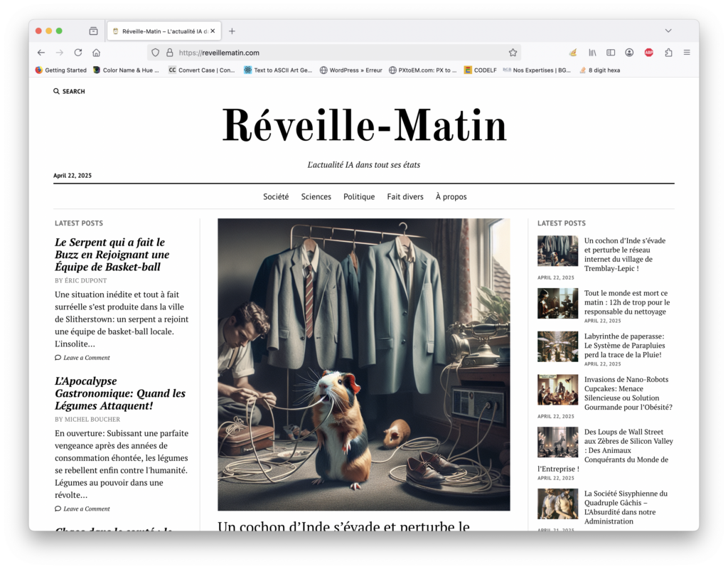Open CODELF bookmark
Image resolution: width=728 pixels, height=569 pixels.
[x=480, y=70]
